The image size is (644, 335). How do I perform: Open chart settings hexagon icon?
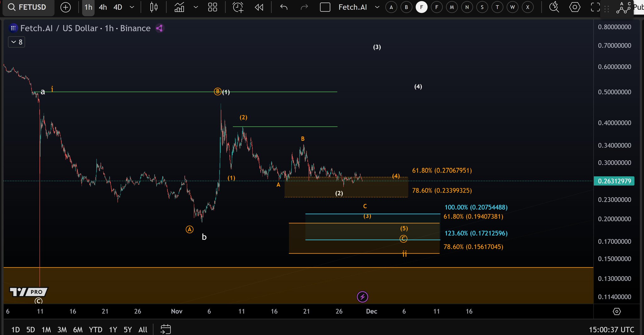pyautogui.click(x=575, y=7)
